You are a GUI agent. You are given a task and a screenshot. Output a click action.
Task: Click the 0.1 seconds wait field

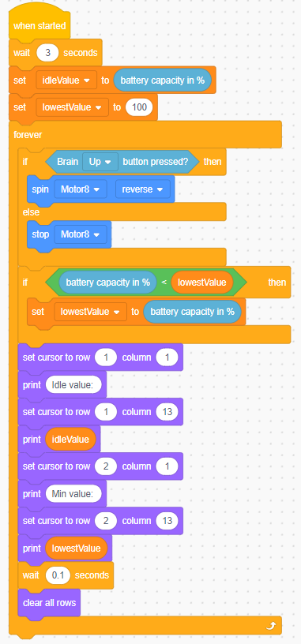[x=58, y=575]
